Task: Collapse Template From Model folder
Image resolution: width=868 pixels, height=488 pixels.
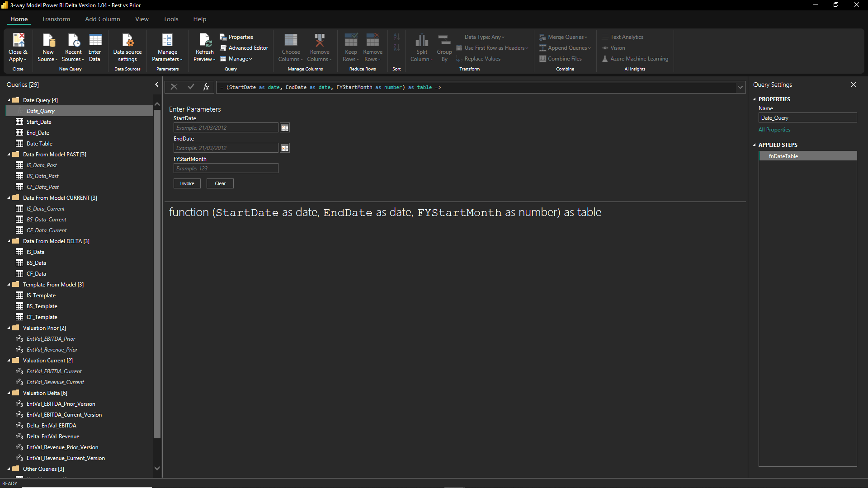Action: click(x=9, y=285)
